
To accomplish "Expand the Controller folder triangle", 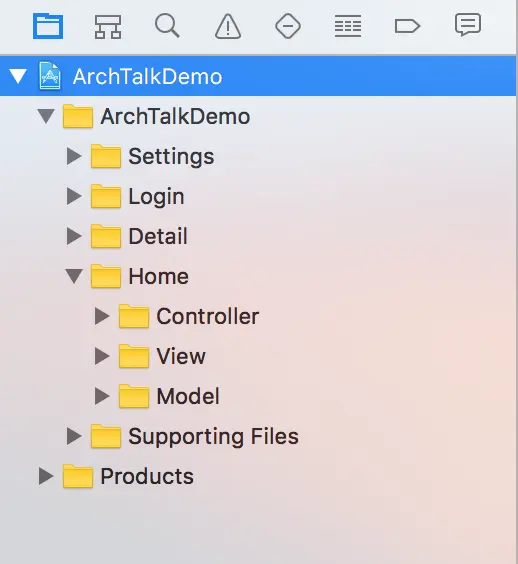I will tap(102, 316).
